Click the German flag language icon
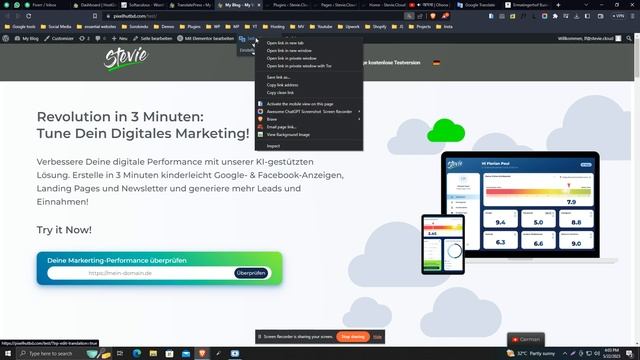Image resolution: width=640 pixels, height=360 pixels. point(437,63)
